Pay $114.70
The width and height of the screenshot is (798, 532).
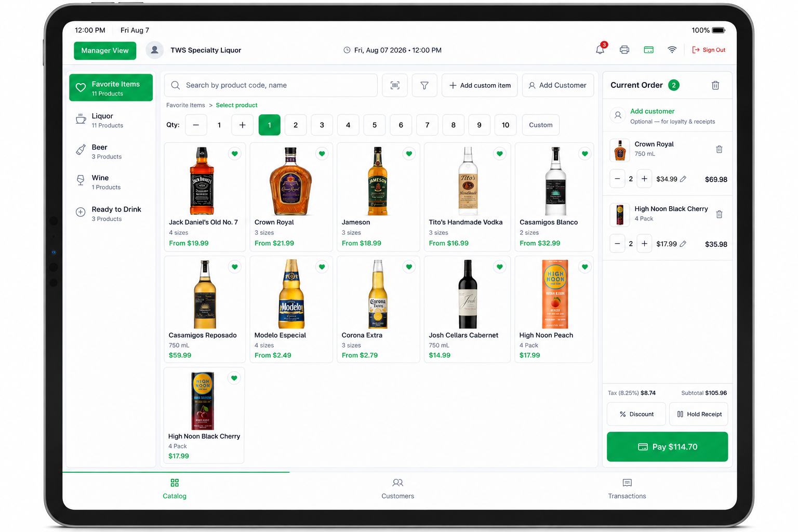668,447
